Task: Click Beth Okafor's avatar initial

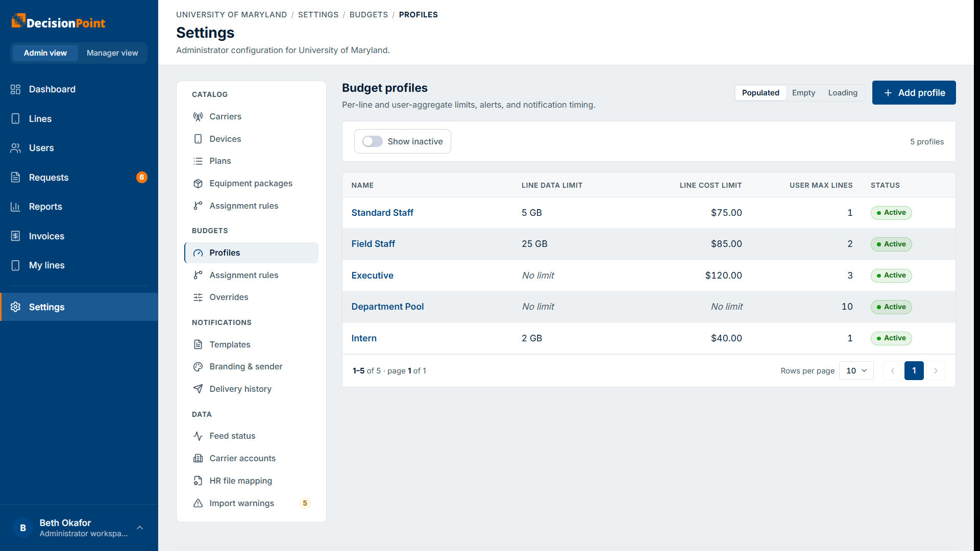Action: (23, 528)
